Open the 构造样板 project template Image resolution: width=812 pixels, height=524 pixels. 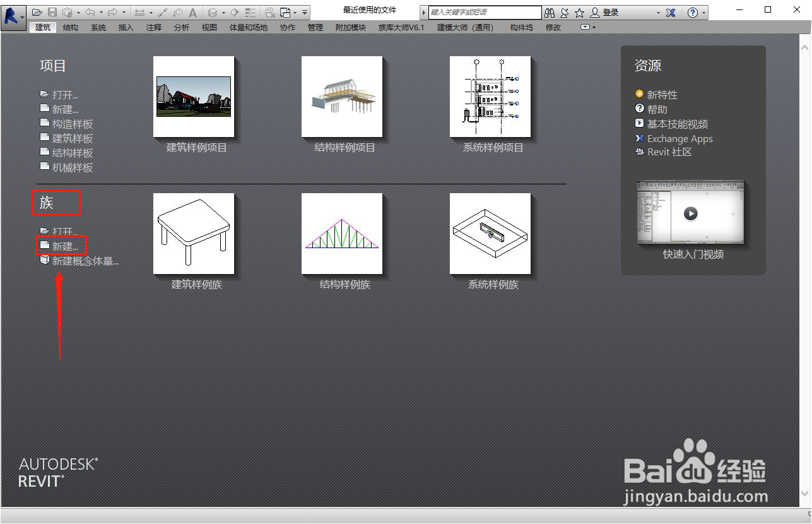click(66, 124)
